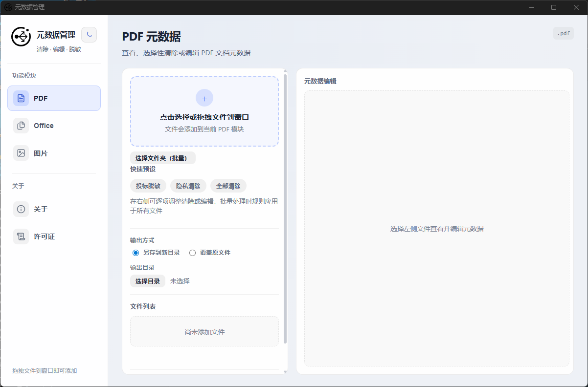
Task: Click the left panel vertical scrollbar
Action: tap(285, 209)
